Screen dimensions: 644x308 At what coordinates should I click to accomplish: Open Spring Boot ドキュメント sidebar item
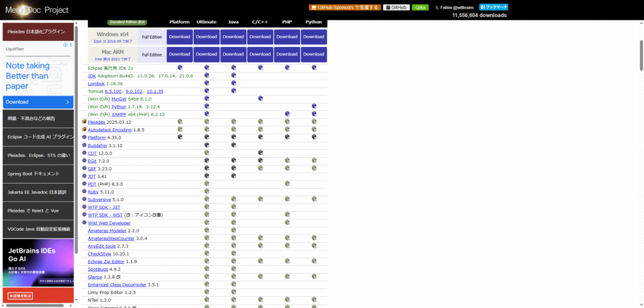38,173
